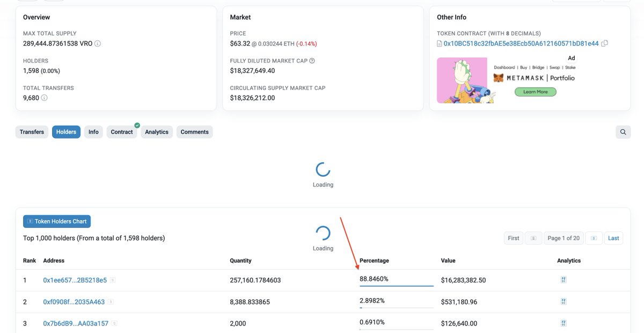Open holder address 0x1ee657...2B5218e5
Screen dimensions: 644x333
(73, 279)
